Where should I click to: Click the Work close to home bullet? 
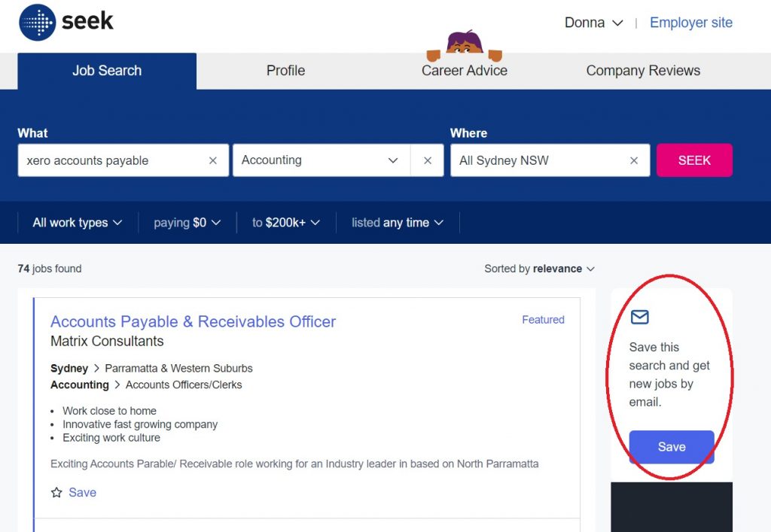(x=109, y=411)
